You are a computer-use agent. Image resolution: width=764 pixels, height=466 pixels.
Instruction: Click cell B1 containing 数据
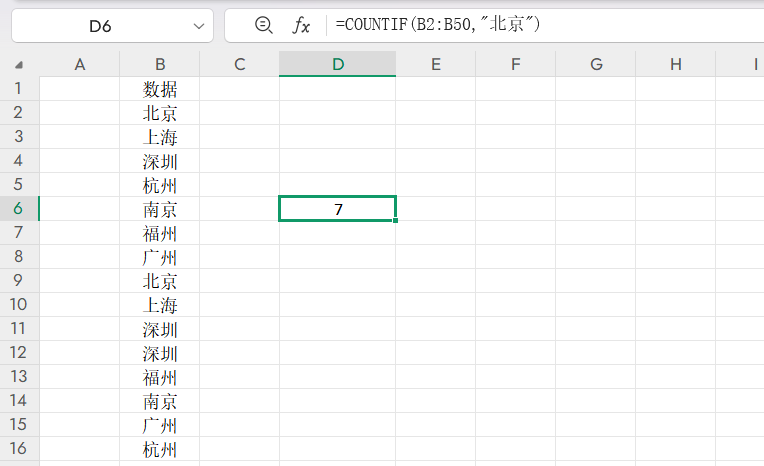160,89
